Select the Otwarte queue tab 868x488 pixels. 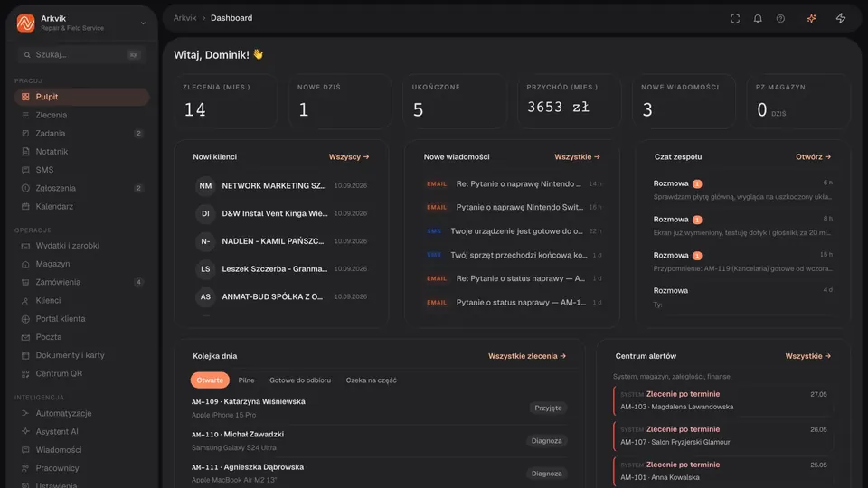click(x=210, y=380)
